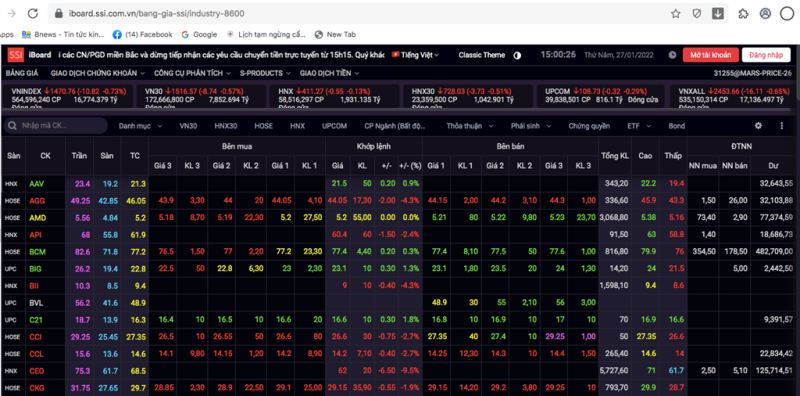
Task: Open the BẢNG GIÁ menu
Action: [22, 73]
